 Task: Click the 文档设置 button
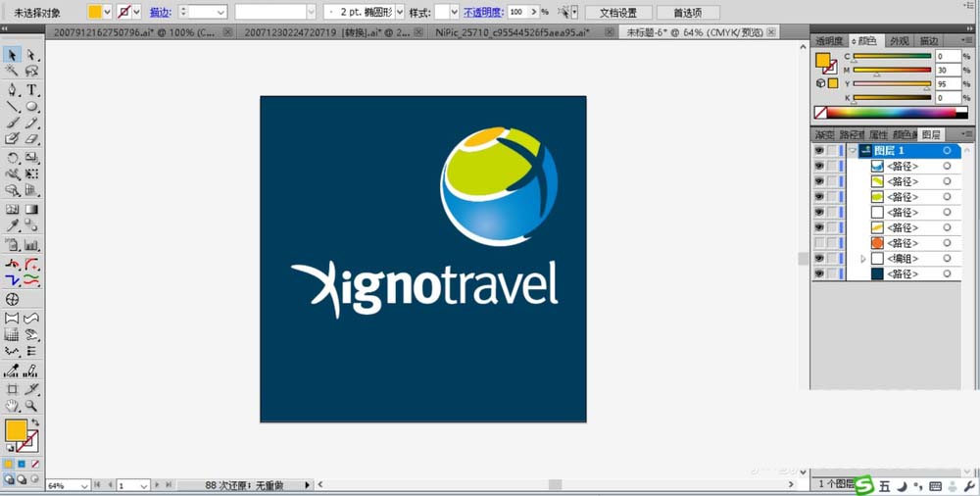(x=618, y=13)
